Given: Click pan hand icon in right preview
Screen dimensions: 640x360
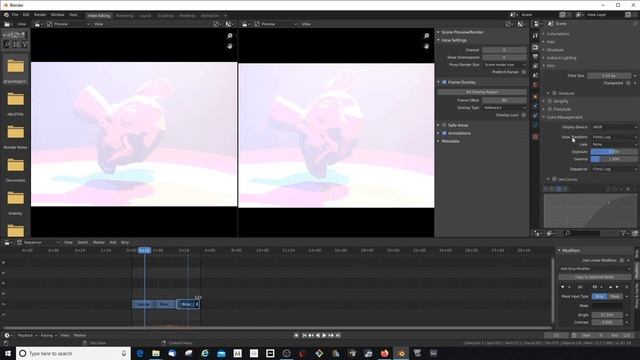Looking at the screenshot, I should coord(427,46).
